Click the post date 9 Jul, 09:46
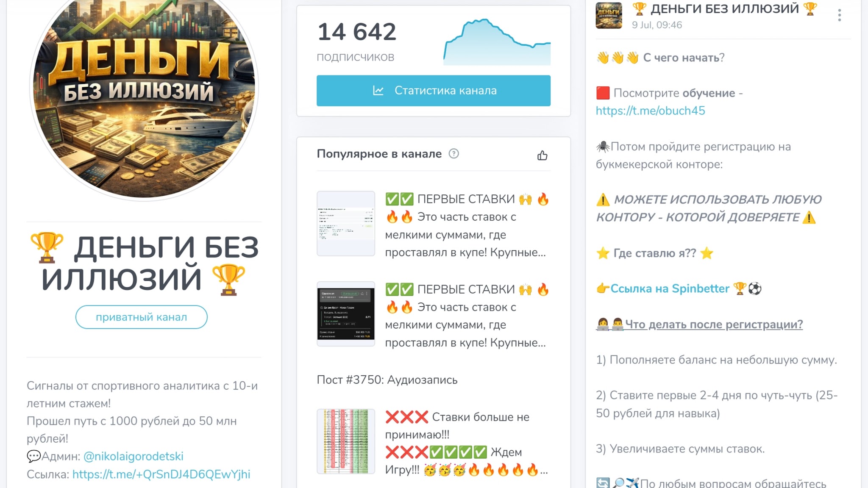This screenshot has height=488, width=868. (657, 25)
